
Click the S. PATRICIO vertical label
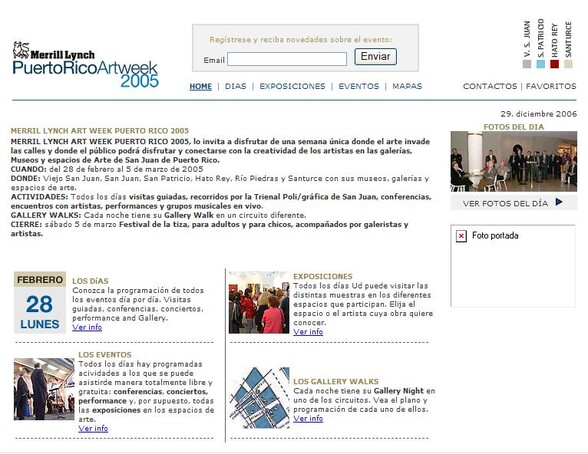point(540,38)
